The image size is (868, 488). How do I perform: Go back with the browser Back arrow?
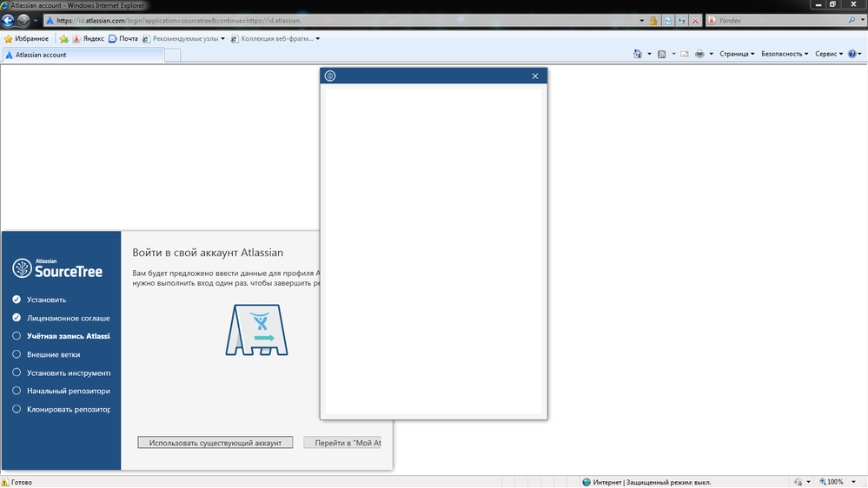coord(8,21)
